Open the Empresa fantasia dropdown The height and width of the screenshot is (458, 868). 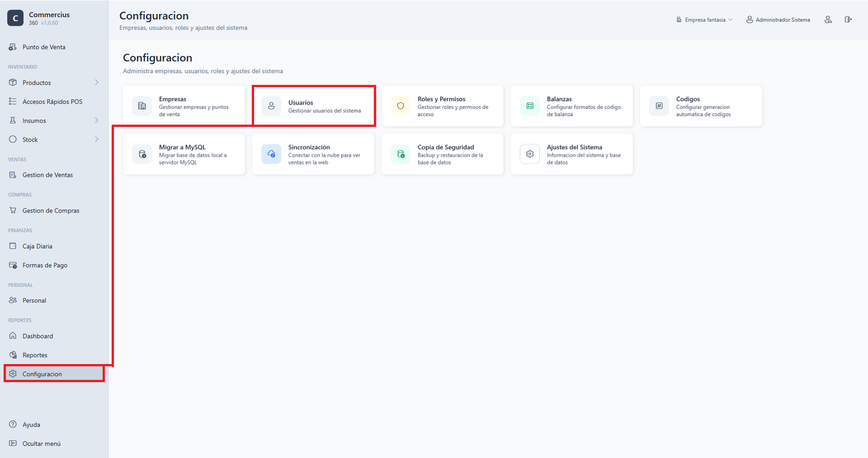tap(704, 20)
